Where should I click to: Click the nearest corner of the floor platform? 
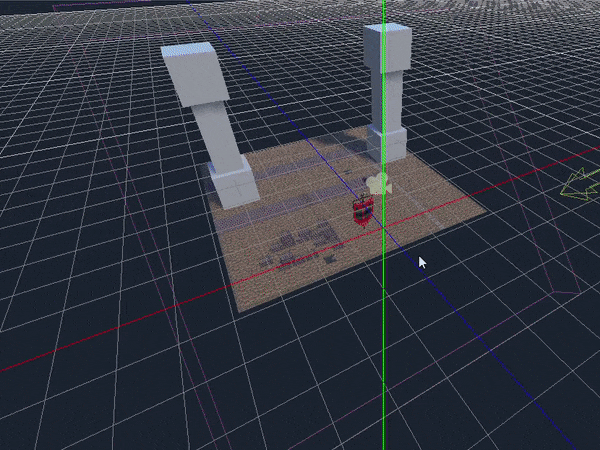coord(240,311)
